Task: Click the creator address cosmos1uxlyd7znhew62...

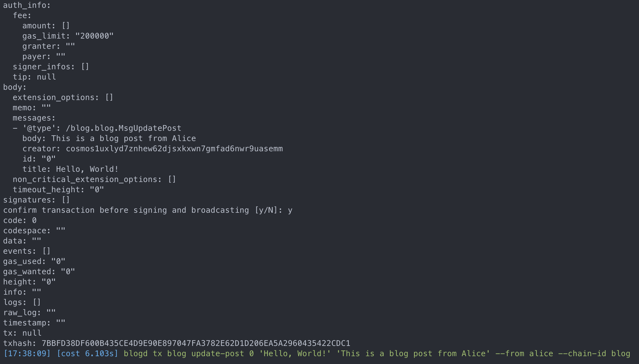Action: click(174, 149)
